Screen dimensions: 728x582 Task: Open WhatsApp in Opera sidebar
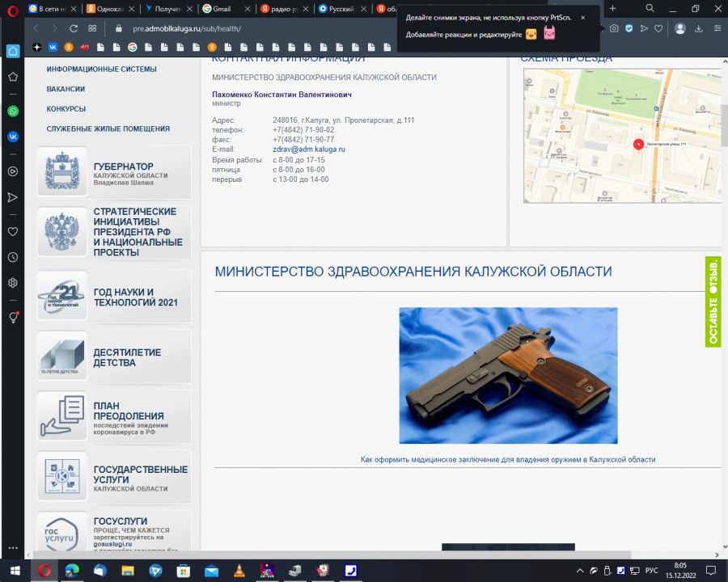pos(13,111)
